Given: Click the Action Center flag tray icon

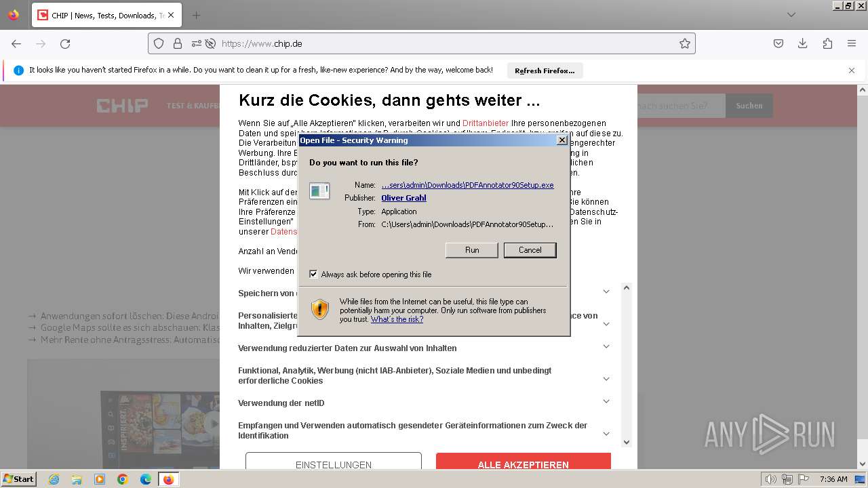Looking at the screenshot, I should pos(804,479).
